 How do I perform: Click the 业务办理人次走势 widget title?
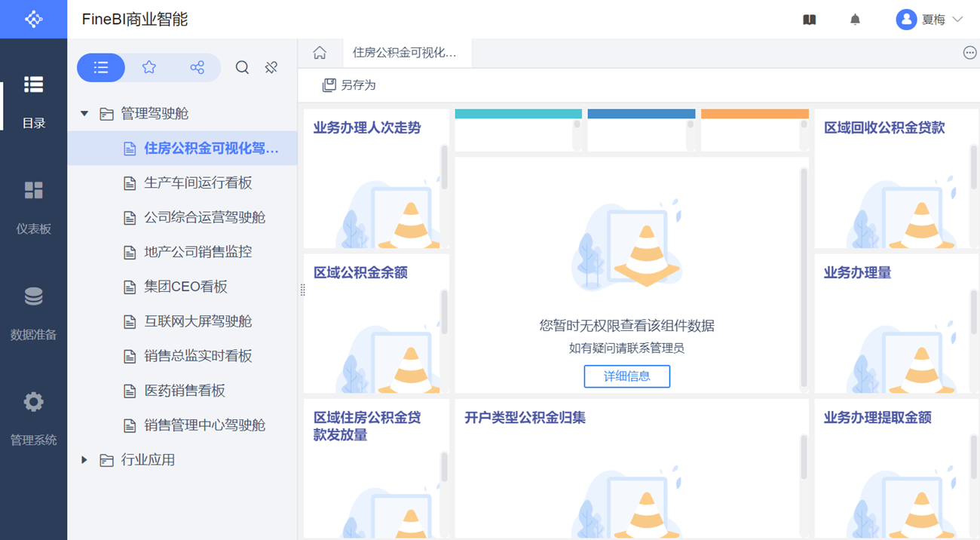click(367, 128)
